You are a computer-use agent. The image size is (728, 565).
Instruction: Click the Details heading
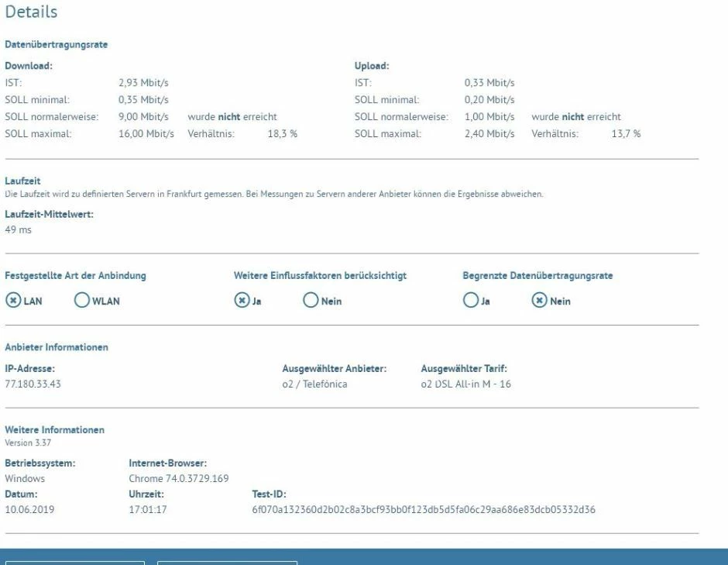[x=31, y=12]
